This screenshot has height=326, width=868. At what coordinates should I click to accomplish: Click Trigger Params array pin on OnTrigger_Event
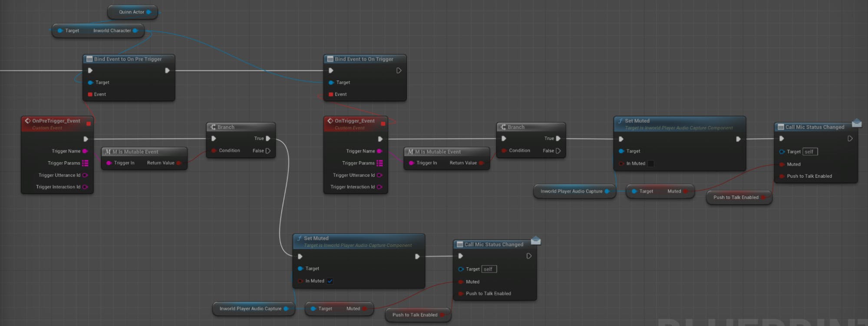380,163
